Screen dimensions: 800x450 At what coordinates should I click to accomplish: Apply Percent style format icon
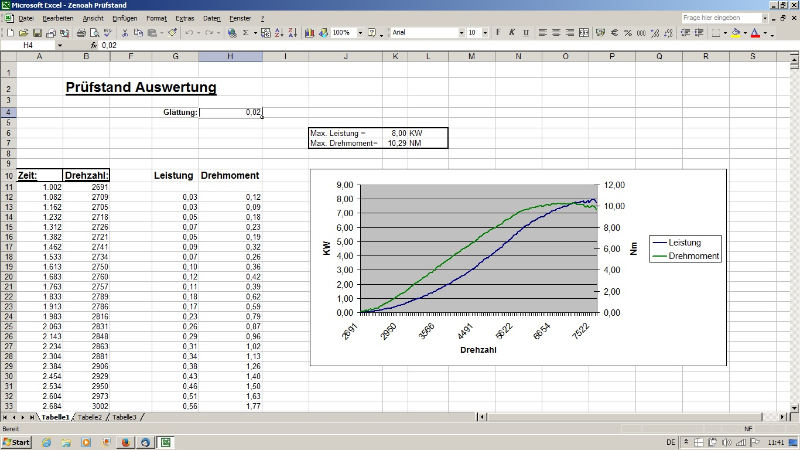(x=628, y=33)
